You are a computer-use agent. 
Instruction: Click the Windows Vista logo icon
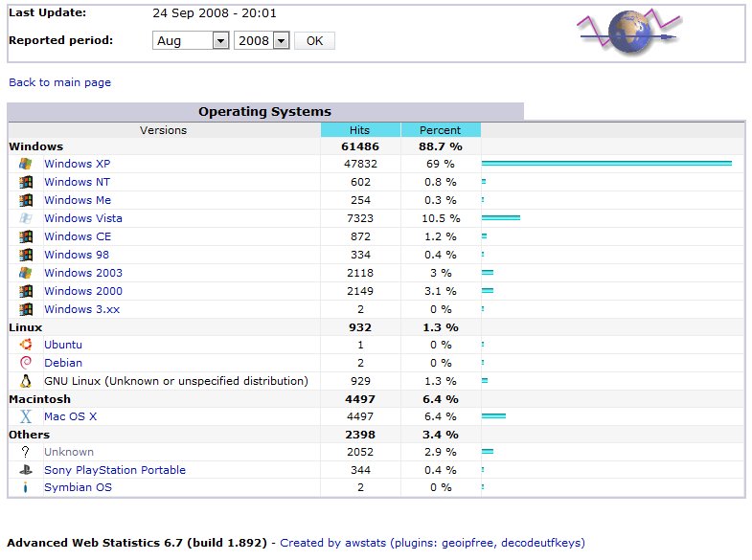coord(26,218)
